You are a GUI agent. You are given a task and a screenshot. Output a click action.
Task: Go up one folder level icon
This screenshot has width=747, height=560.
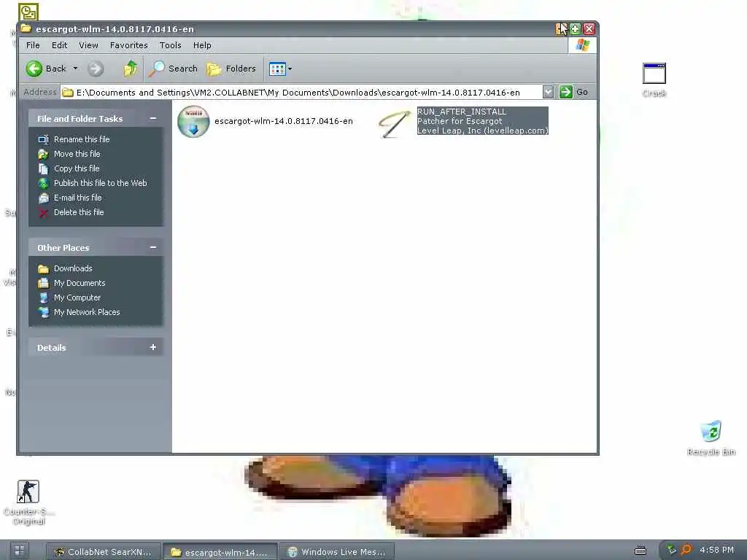(130, 69)
